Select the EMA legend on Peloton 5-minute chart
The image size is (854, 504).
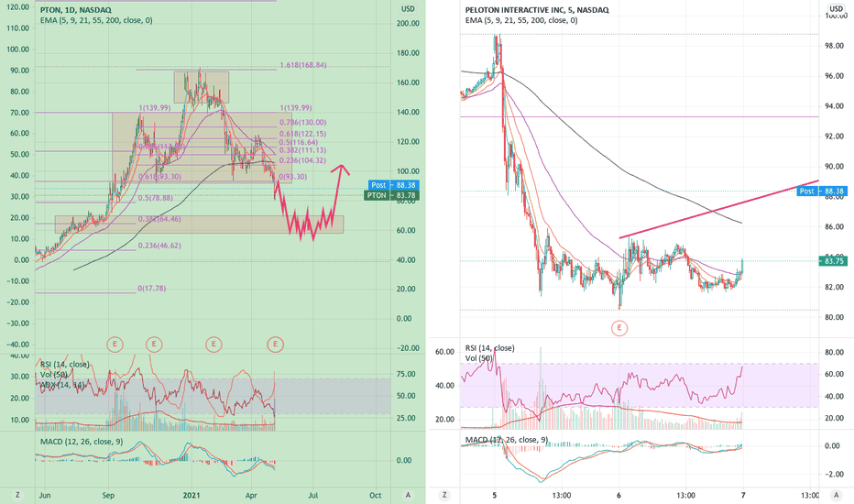coord(521,20)
